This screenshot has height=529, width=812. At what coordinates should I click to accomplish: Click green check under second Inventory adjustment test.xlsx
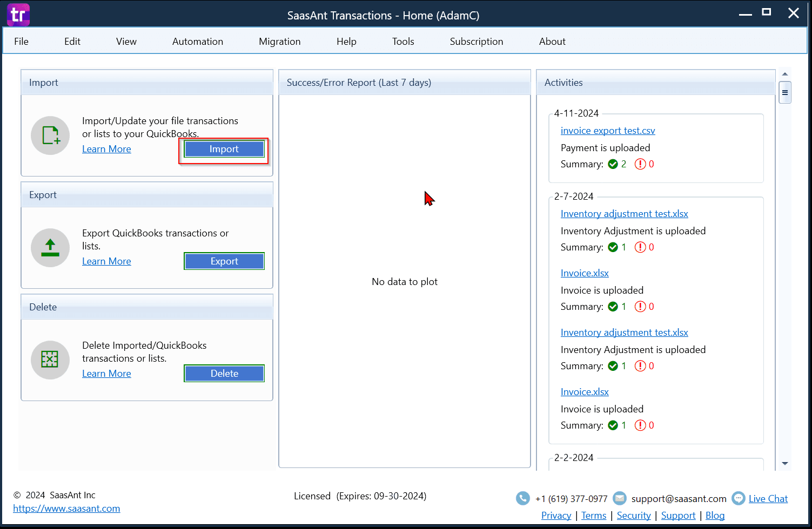point(613,366)
